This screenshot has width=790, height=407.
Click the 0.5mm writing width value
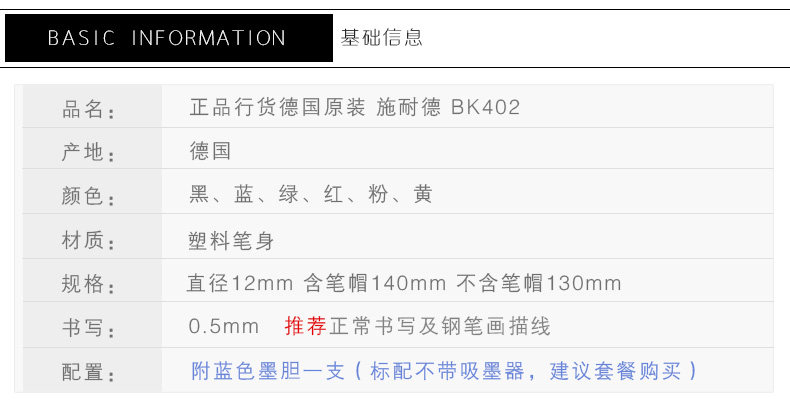224,327
